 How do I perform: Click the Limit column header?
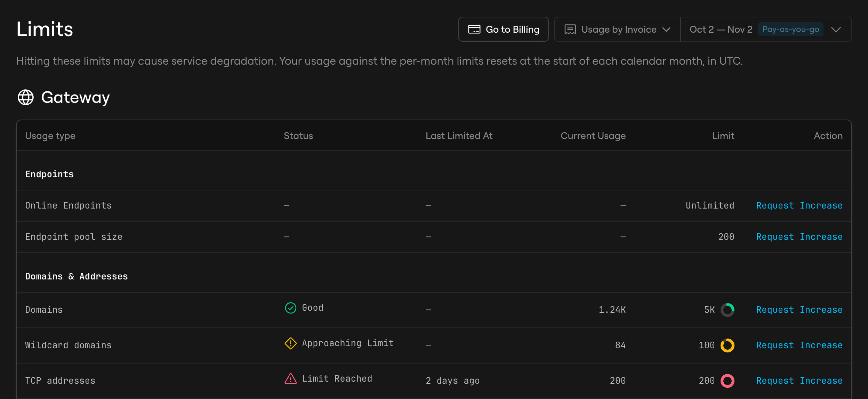(x=723, y=136)
